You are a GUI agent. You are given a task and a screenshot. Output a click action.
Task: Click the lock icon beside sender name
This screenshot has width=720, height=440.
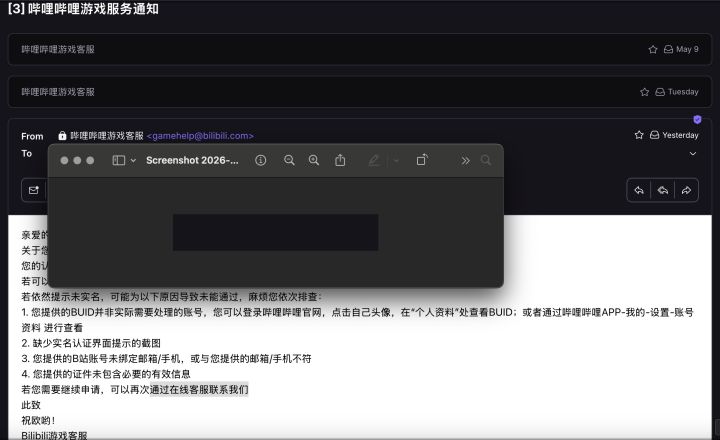click(62, 136)
